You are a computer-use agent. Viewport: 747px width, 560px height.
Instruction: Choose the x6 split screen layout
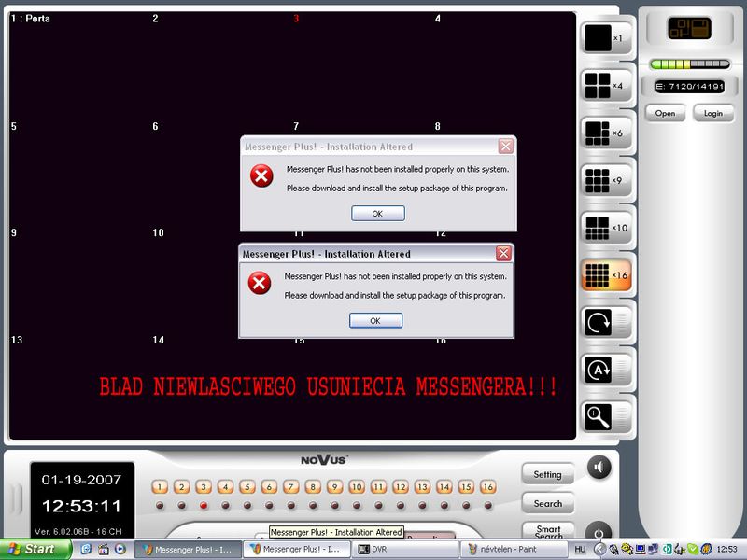606,133
